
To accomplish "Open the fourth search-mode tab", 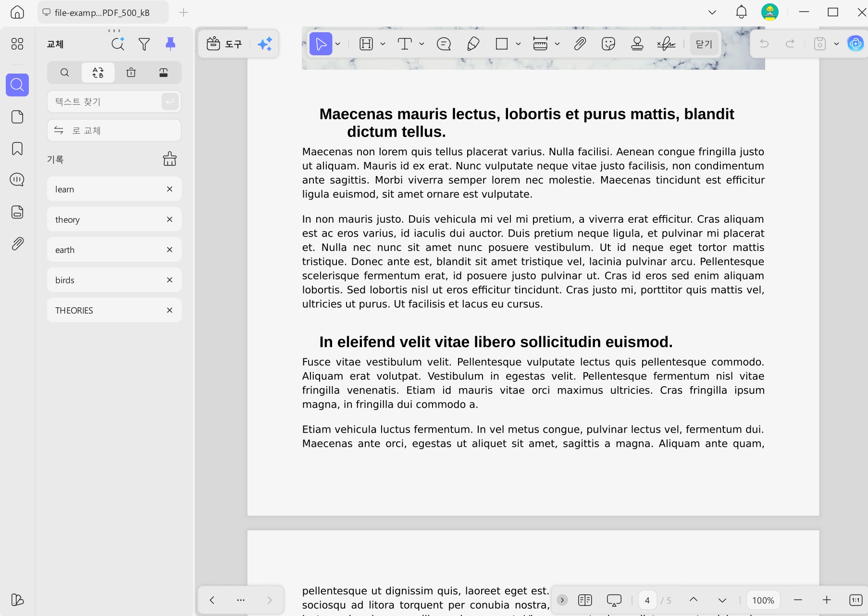I will [x=163, y=73].
